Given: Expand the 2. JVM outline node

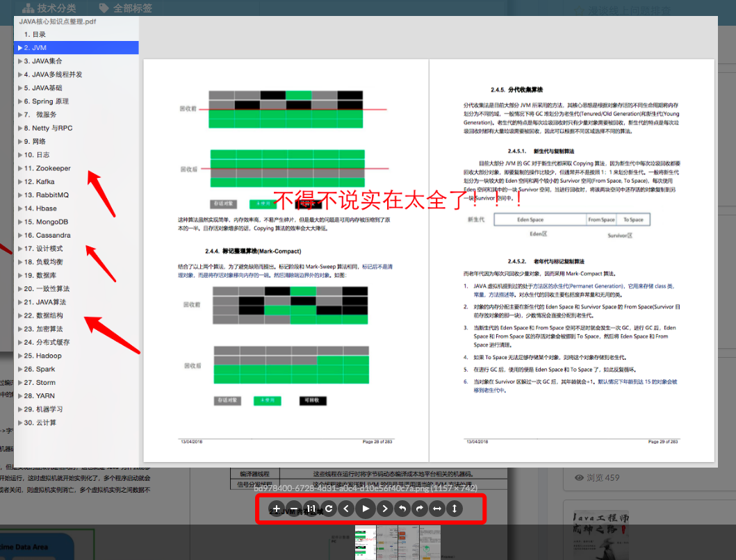Looking at the screenshot, I should [x=20, y=47].
